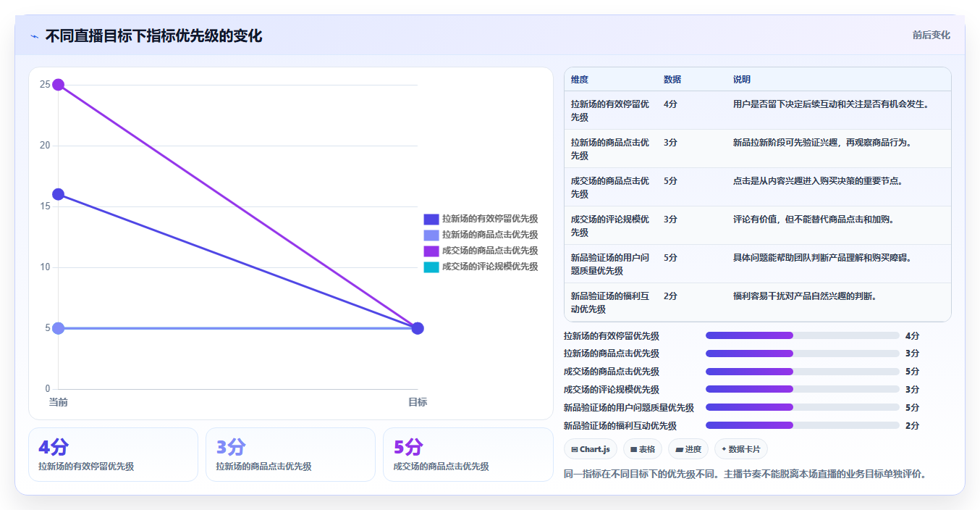980x510 pixels.
Task: Click the description 新品拉新阶段可先验证兴趣，再观察商品行为。
Action: click(822, 143)
